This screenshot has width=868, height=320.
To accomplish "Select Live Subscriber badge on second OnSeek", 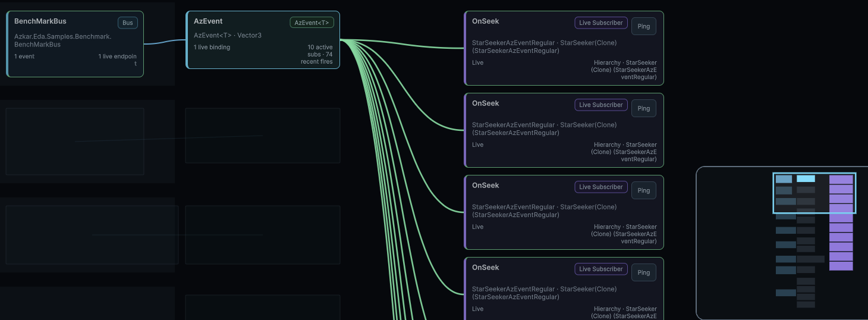I will (600, 105).
